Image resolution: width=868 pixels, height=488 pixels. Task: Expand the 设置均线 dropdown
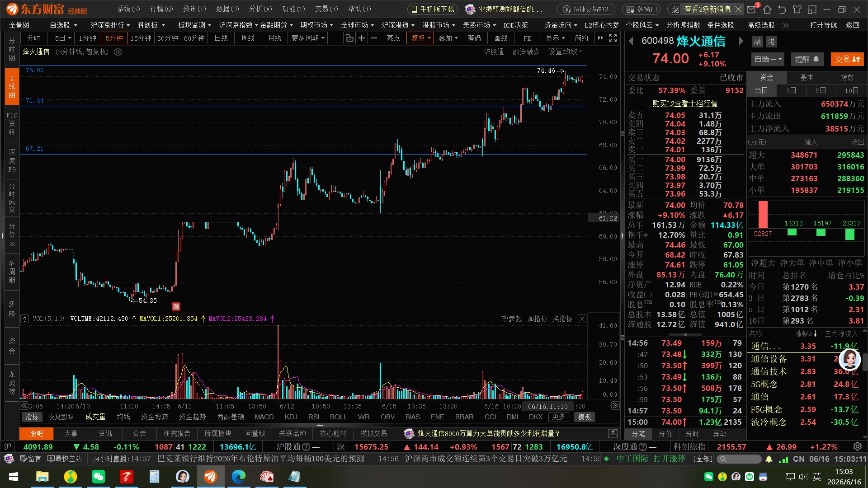565,52
